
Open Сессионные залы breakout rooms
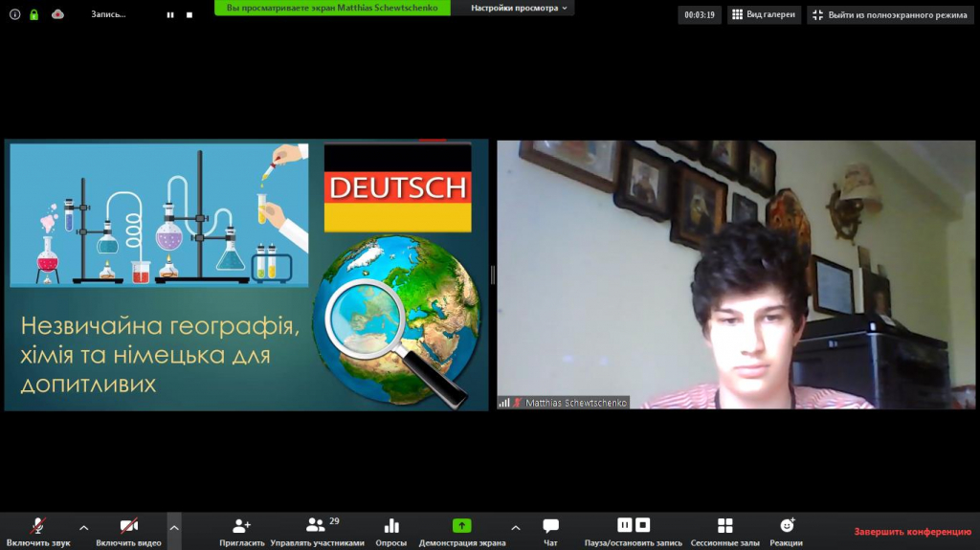tap(725, 532)
